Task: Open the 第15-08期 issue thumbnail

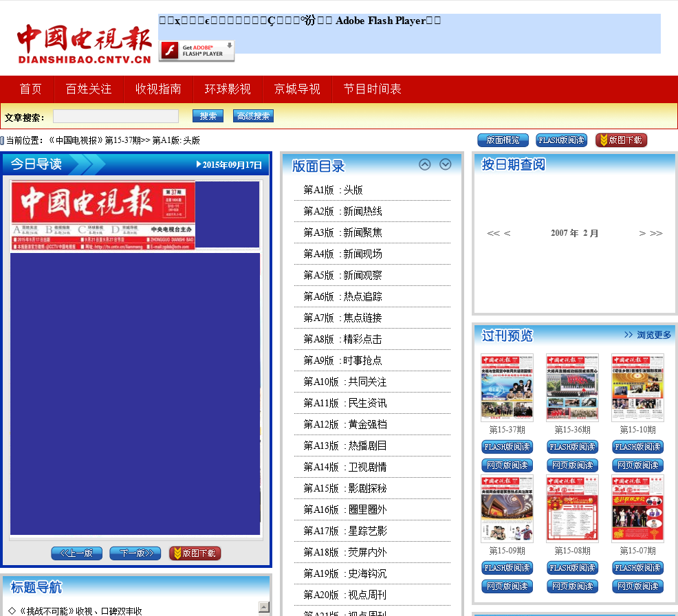Action: click(x=573, y=508)
